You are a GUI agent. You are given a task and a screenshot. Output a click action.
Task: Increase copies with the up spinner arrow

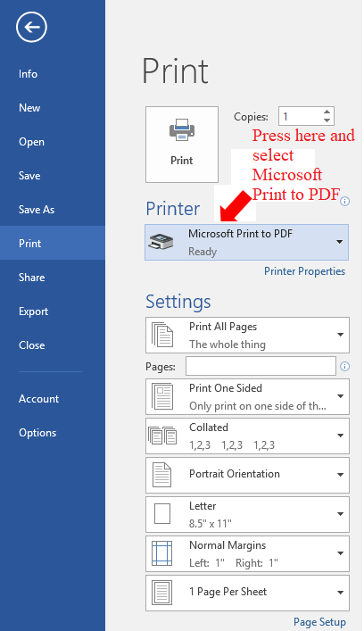(x=327, y=112)
